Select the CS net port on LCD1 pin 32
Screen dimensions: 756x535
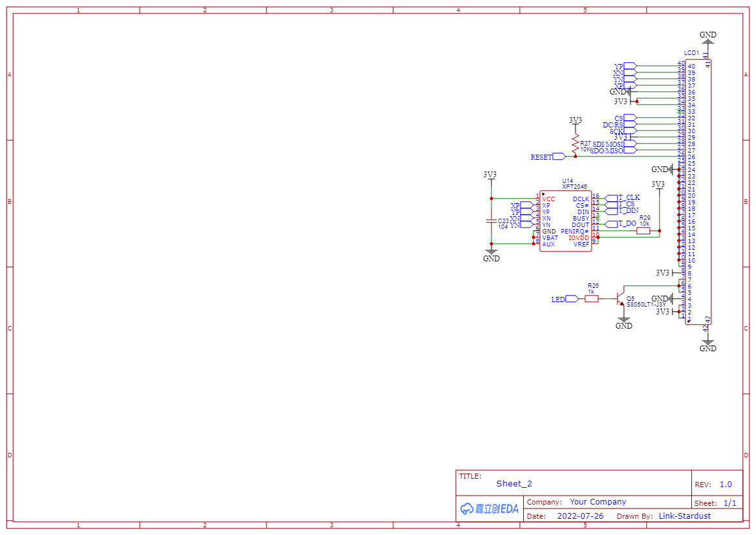click(630, 118)
